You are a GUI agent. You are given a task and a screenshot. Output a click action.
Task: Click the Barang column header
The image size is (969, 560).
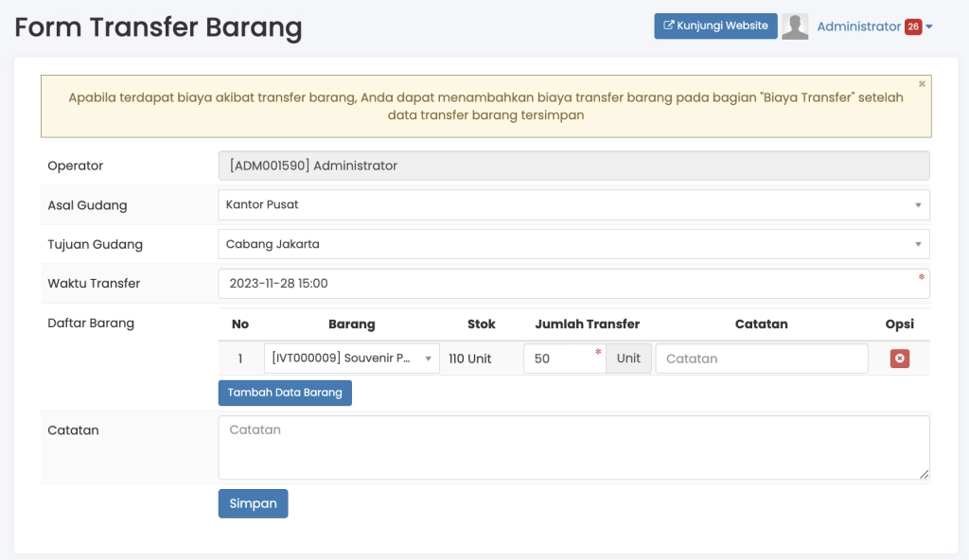tap(351, 324)
